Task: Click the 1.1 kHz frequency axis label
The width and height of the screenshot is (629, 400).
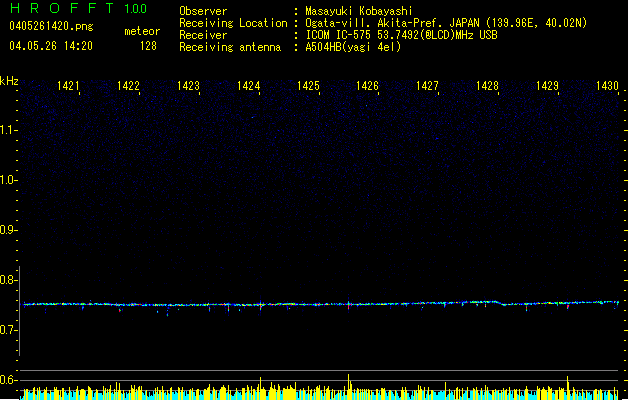Action: 9,130
